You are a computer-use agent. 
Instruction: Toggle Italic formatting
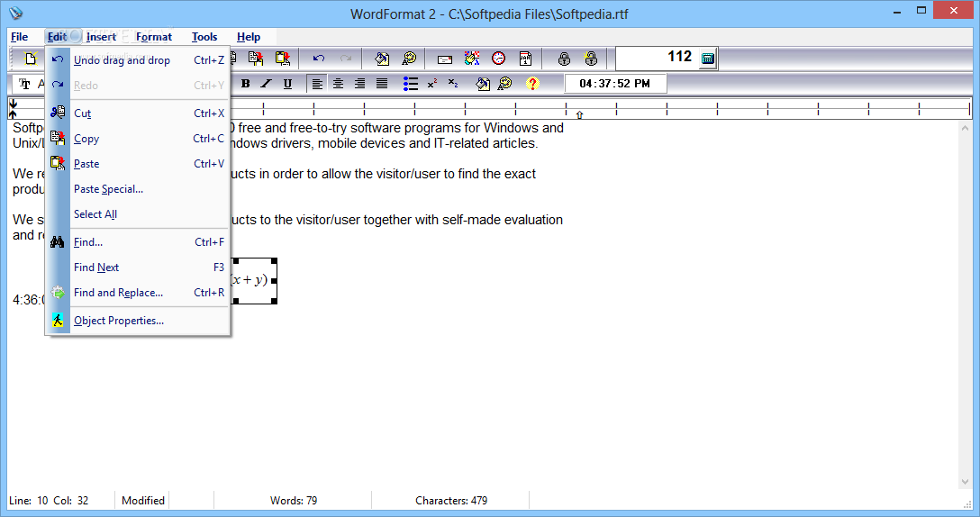tap(267, 84)
